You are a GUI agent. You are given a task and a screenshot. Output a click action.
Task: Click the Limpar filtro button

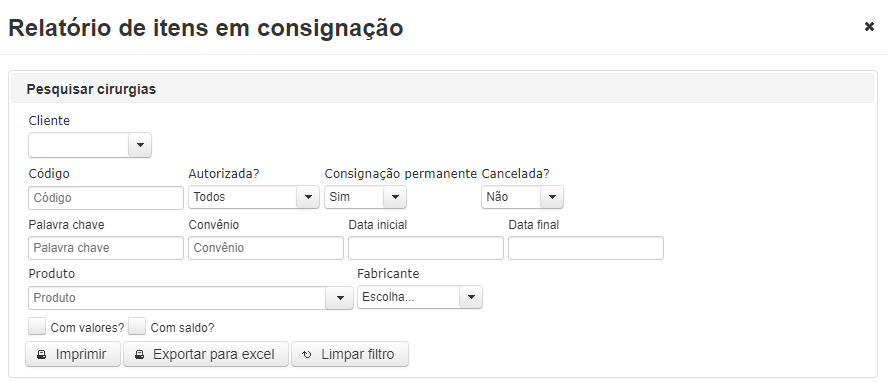350,354
